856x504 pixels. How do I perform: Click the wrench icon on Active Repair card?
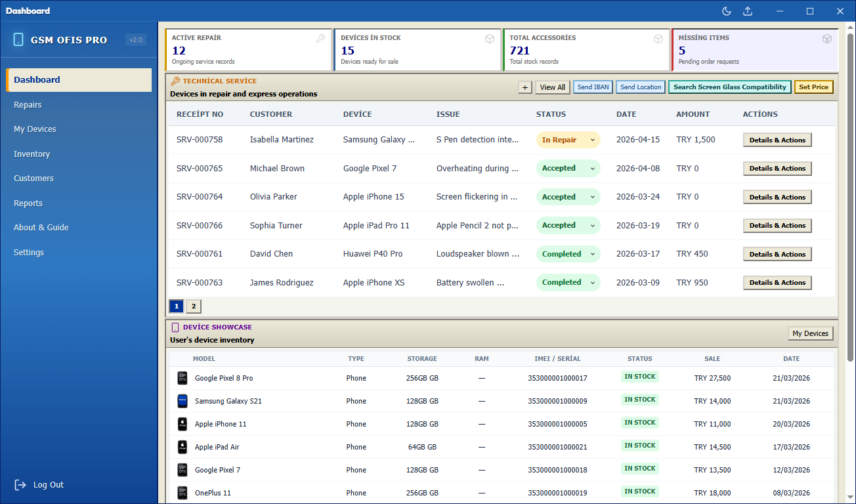coord(320,39)
